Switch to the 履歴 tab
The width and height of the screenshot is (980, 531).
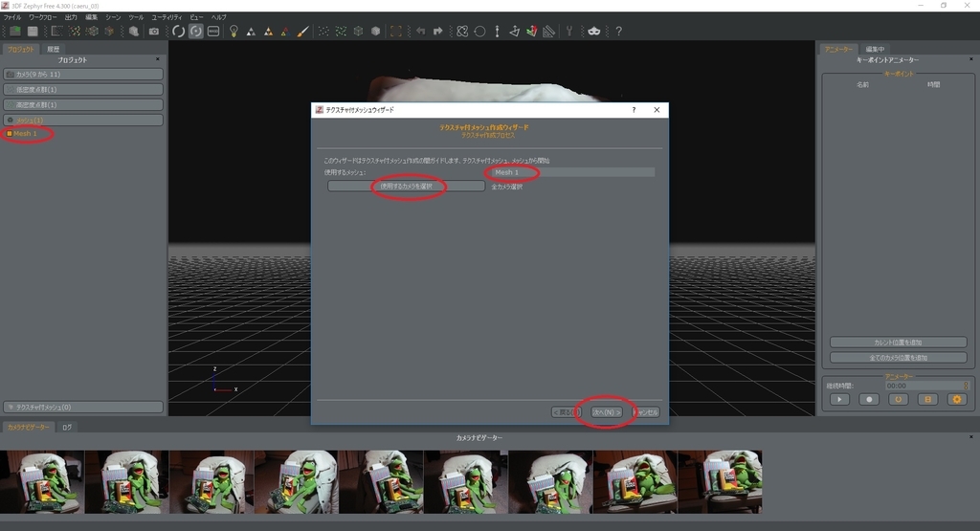point(54,49)
